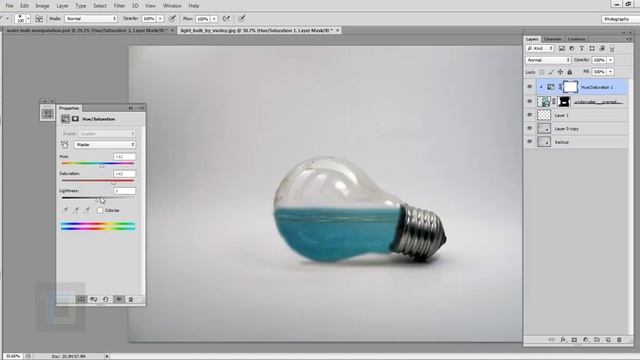Create new adjustment layer icon at Layers bottom
Image resolution: width=640 pixels, height=360 pixels.
586,340
